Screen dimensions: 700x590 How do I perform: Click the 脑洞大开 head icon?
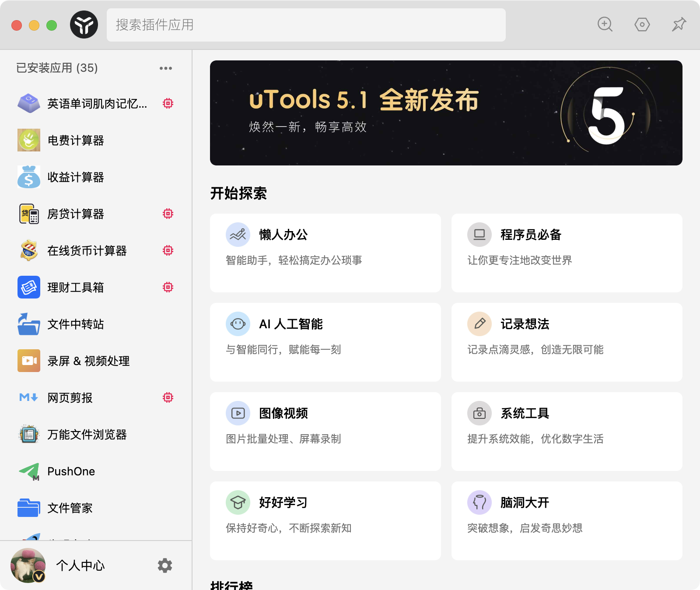[479, 502]
